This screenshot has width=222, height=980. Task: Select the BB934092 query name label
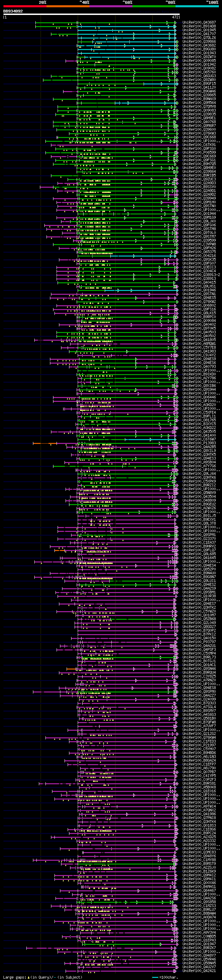tap(13, 11)
